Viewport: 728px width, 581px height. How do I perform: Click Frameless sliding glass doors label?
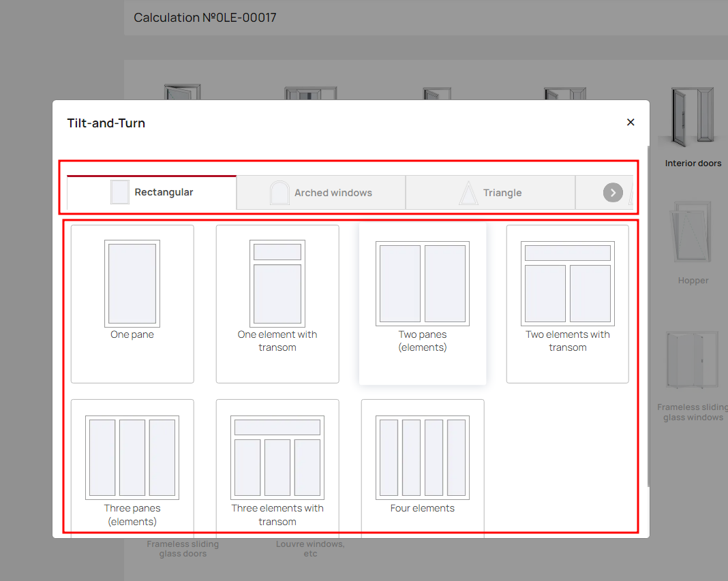click(x=183, y=548)
